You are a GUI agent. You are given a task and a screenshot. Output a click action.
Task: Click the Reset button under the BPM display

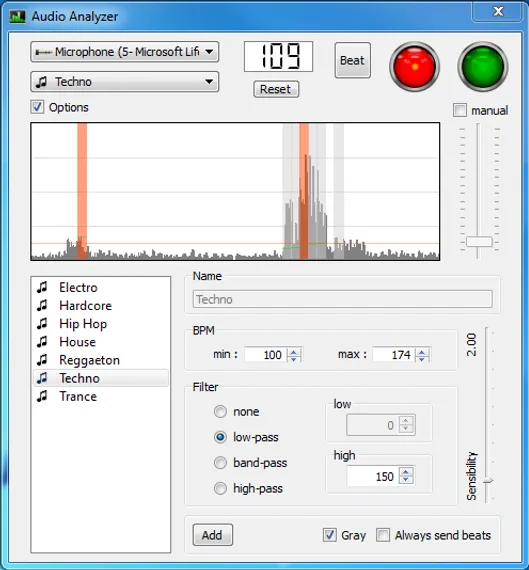276,89
